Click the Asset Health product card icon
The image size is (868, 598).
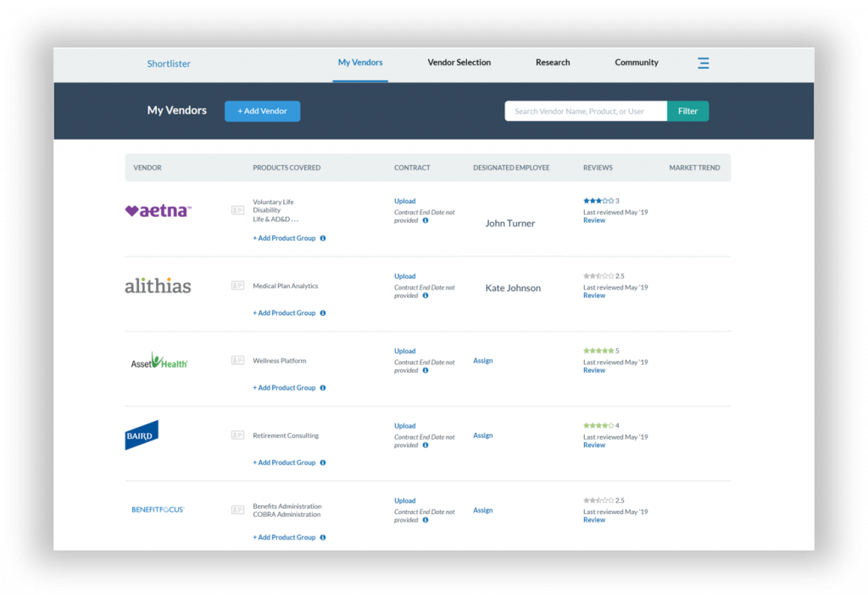(x=237, y=360)
